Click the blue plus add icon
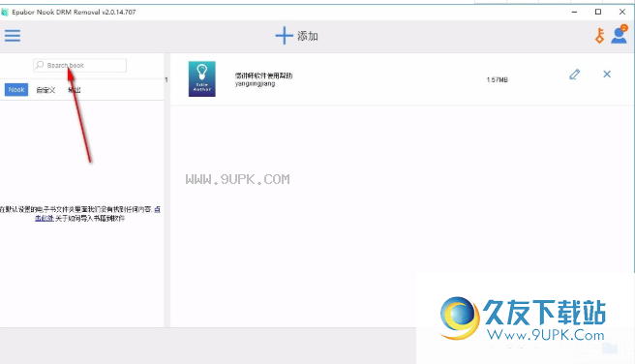The height and width of the screenshot is (364, 635). 284,36
